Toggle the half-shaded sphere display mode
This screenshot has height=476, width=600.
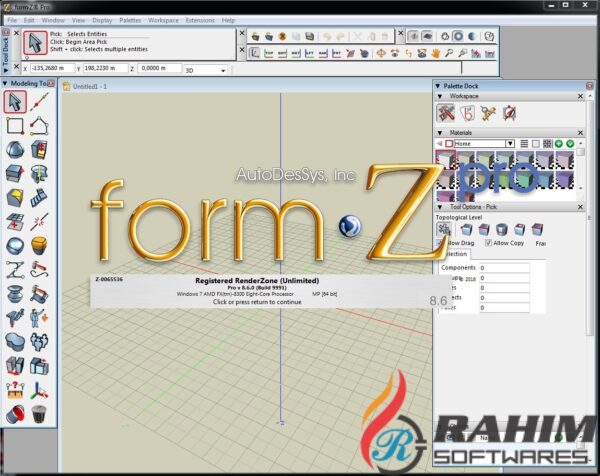click(x=473, y=36)
